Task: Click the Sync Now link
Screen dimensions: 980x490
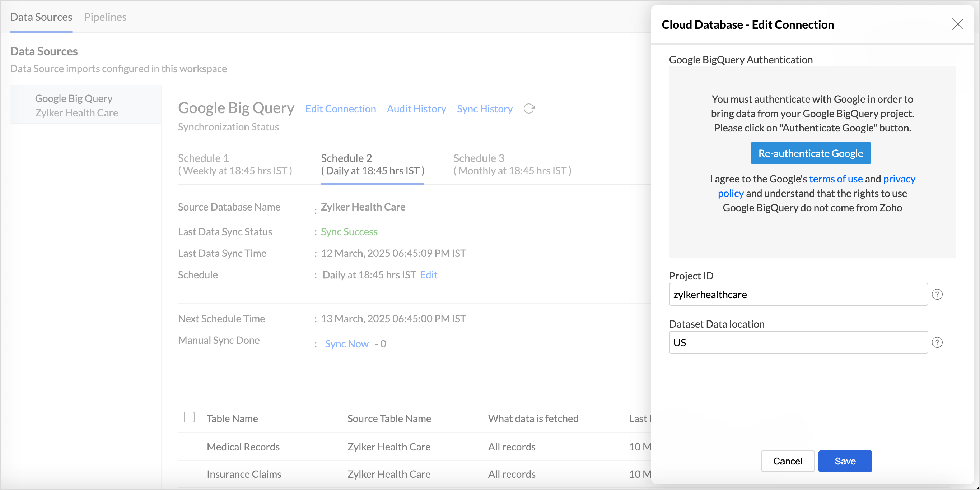Action: pyautogui.click(x=346, y=344)
